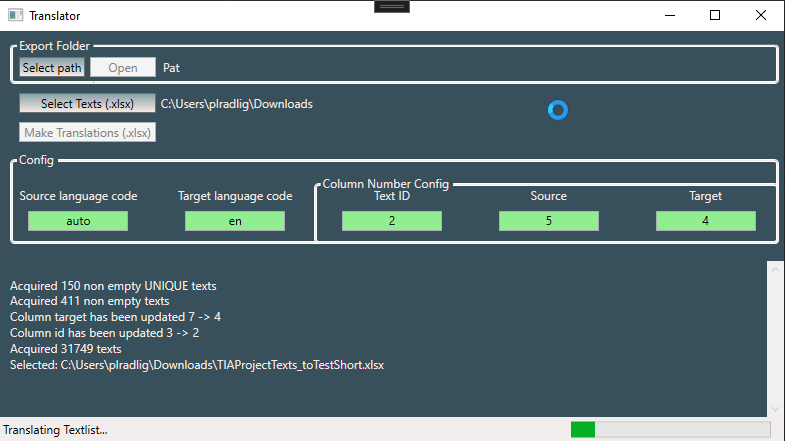Screen dimensions: 785x441
Task: Focus the Source language code field
Action: [x=78, y=221]
